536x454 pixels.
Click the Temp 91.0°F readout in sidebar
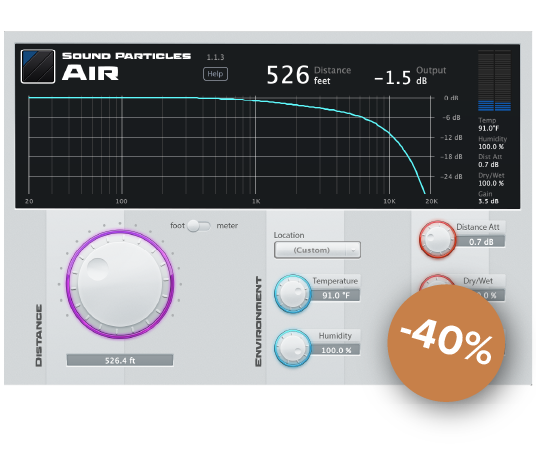tap(488, 124)
